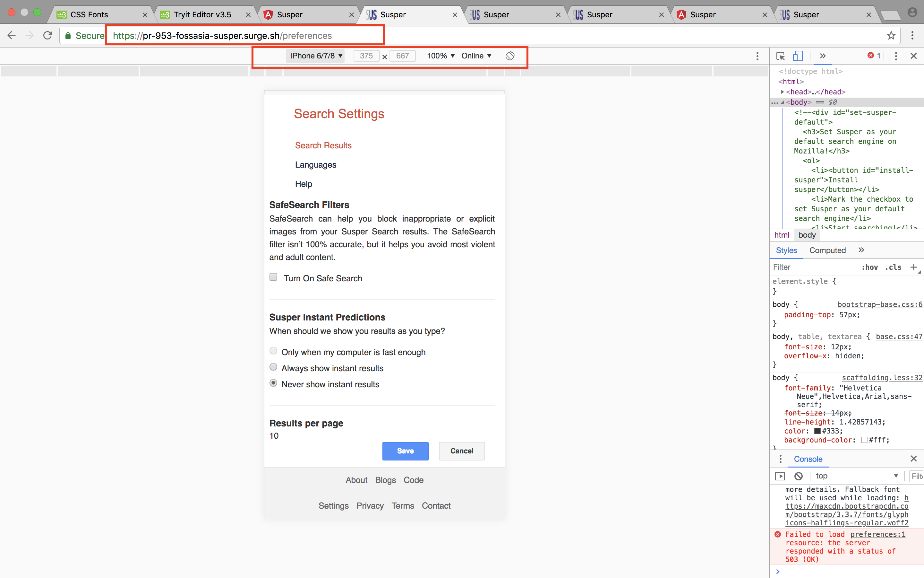Bookmark this page with the star
The height and width of the screenshot is (578, 924).
click(891, 36)
